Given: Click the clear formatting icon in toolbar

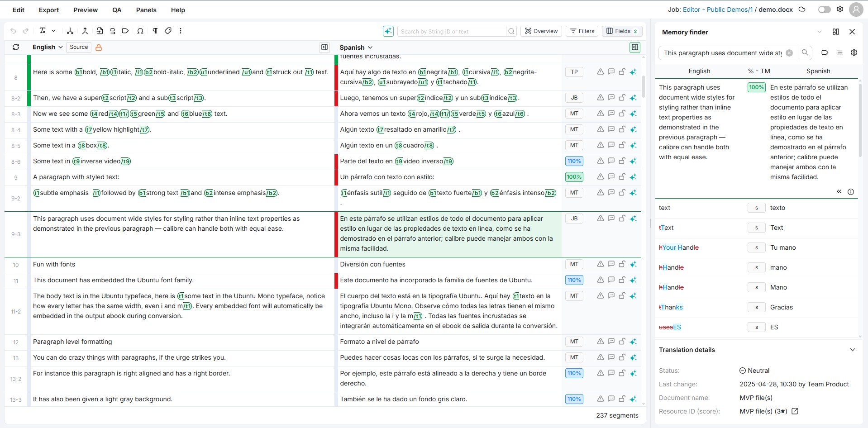Looking at the screenshot, I should point(43,31).
